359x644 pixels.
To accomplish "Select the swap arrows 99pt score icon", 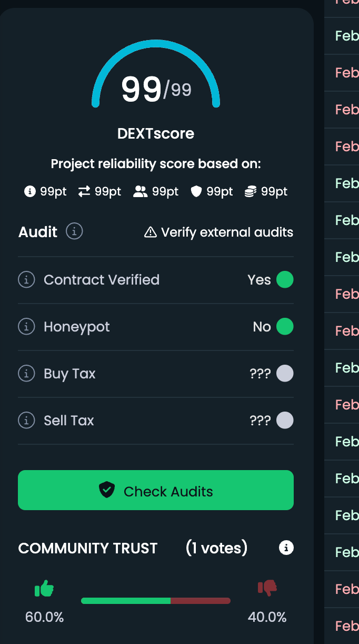I will pyautogui.click(x=84, y=192).
